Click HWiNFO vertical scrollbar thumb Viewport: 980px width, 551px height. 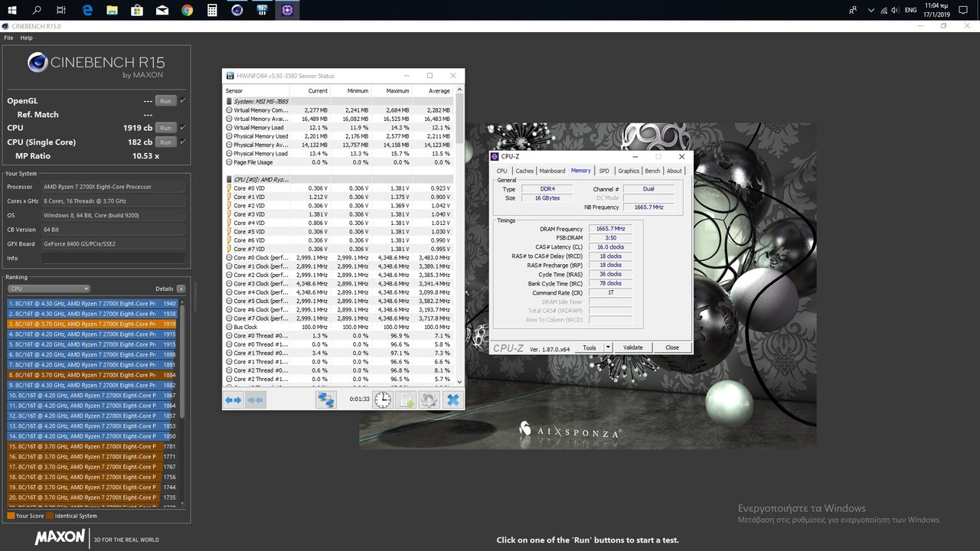click(x=459, y=119)
